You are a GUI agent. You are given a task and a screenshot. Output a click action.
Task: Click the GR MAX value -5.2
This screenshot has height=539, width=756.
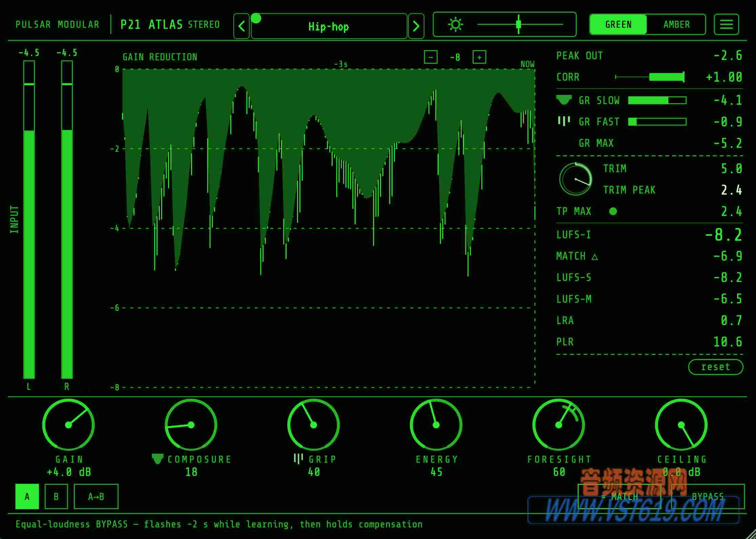pyautogui.click(x=728, y=143)
